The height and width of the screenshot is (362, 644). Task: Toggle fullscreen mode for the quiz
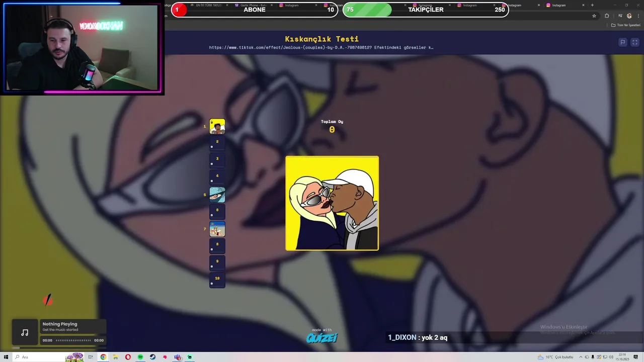point(635,43)
